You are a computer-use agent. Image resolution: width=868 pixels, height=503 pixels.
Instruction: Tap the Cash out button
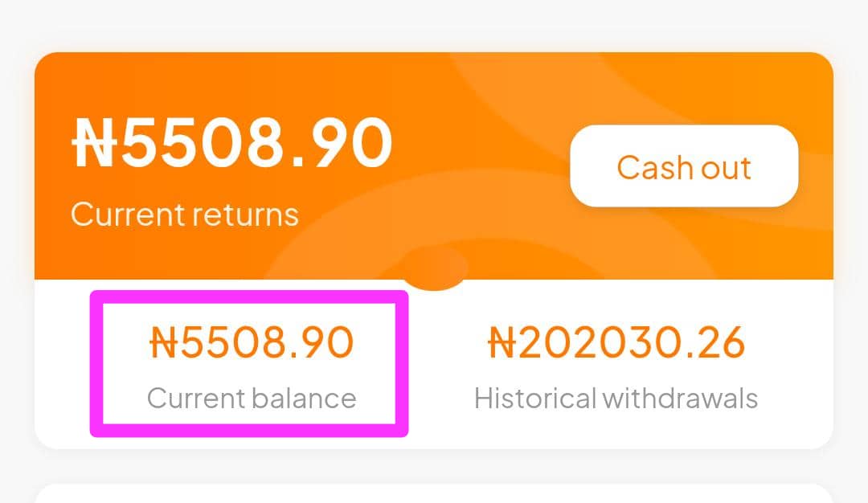click(684, 166)
